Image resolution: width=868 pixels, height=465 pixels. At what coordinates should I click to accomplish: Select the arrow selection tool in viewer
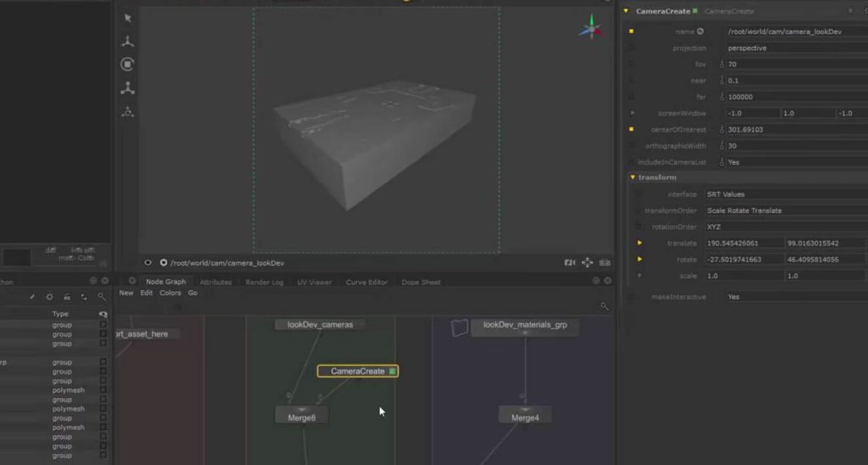click(x=127, y=18)
